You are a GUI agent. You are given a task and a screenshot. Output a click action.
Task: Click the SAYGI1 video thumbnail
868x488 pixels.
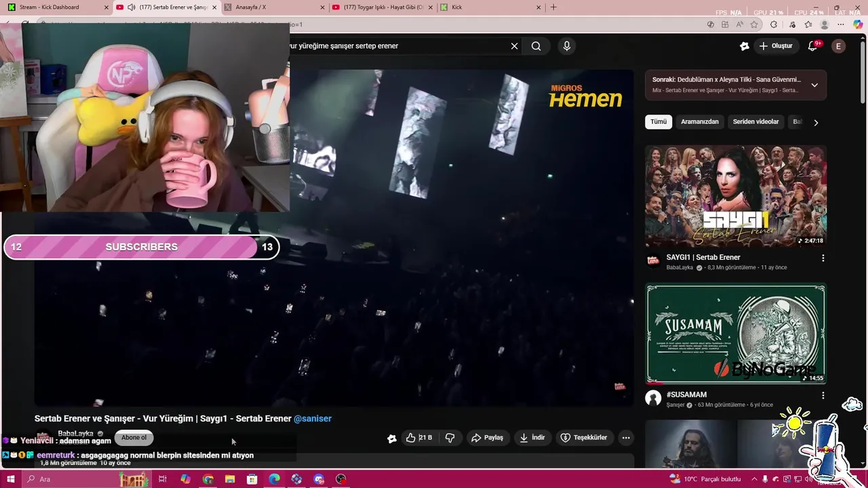coord(736,197)
